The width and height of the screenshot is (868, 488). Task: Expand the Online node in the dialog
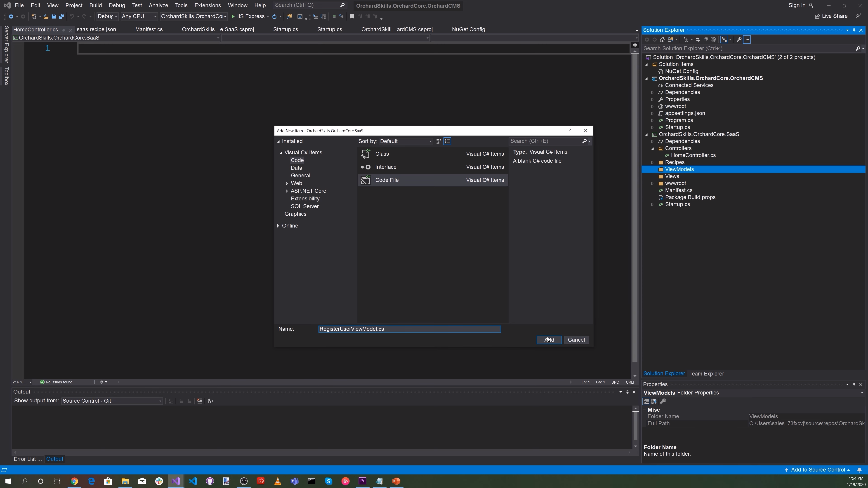pyautogui.click(x=278, y=226)
